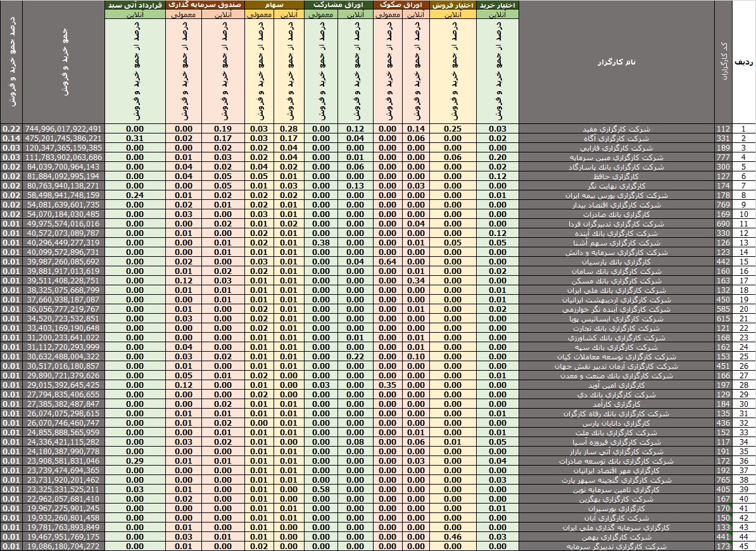This screenshot has width=756, height=551.
Task: Click total cell 39,987,260,085,692
Action: pyautogui.click(x=64, y=262)
